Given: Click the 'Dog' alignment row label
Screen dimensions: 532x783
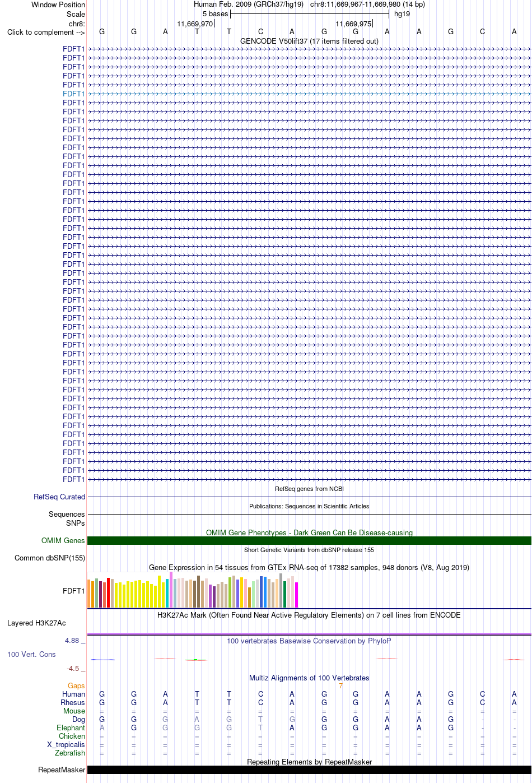Looking at the screenshot, I should click(x=79, y=720).
